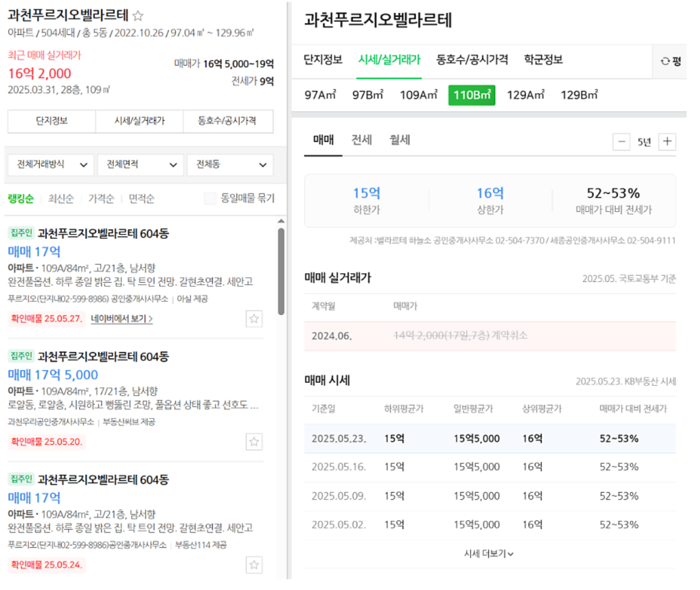Click the plus icon to extend the 5년 period
700x590 pixels.
click(667, 141)
